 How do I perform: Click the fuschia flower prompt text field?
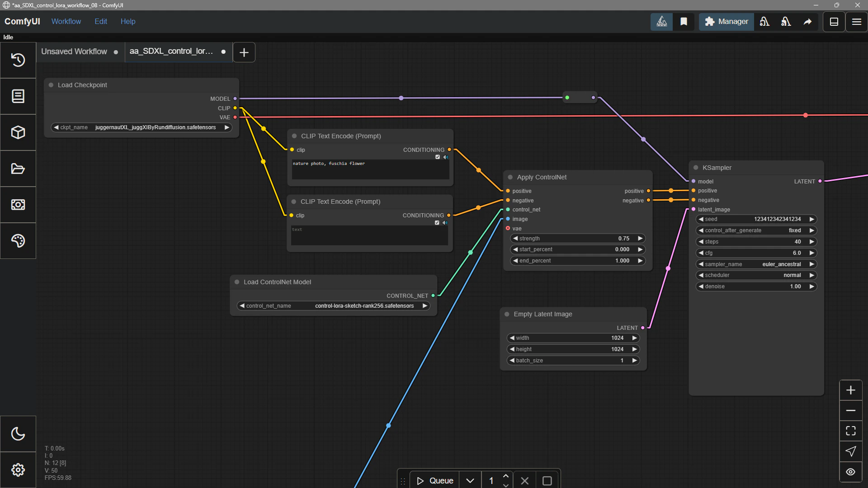click(370, 169)
